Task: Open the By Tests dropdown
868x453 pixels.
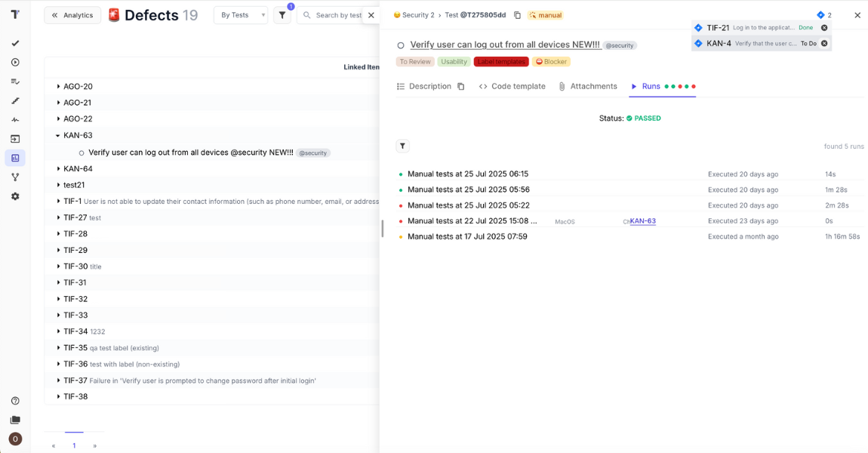Action: (241, 14)
